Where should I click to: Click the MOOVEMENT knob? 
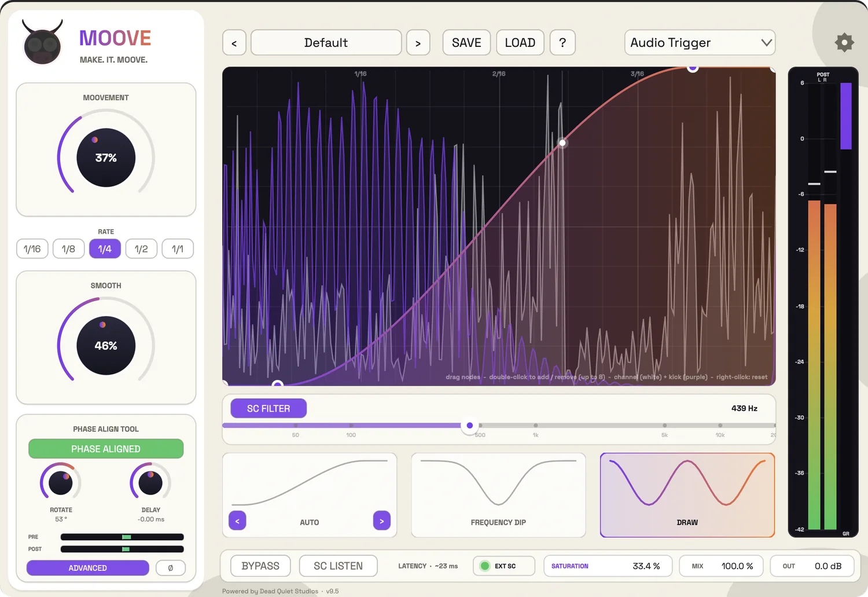[106, 158]
